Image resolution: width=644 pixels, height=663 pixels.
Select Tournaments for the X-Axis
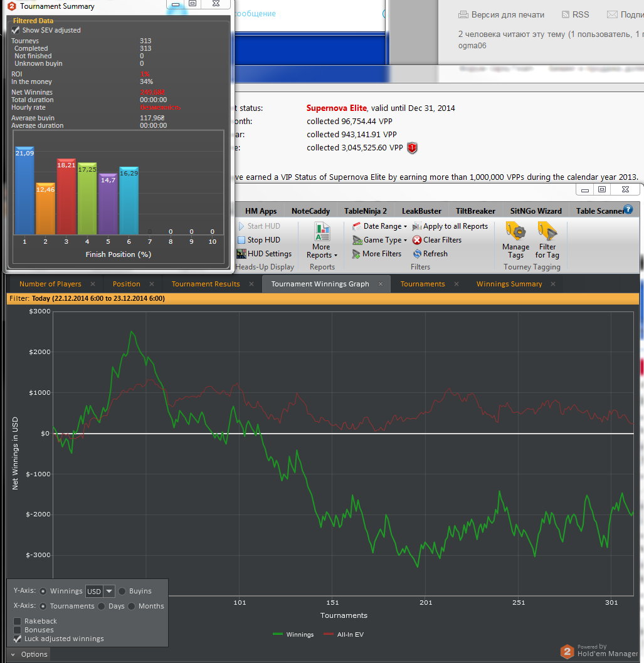point(43,607)
